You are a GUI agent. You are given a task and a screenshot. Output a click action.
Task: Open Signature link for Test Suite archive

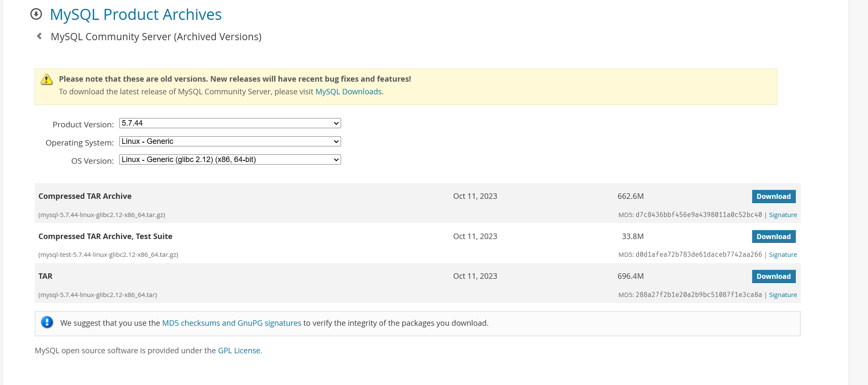[783, 255]
